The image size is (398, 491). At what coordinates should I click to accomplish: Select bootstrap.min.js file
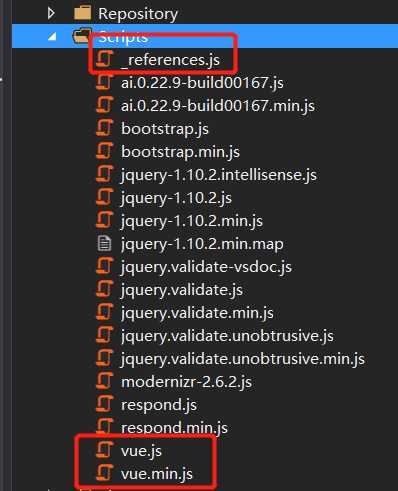180,152
